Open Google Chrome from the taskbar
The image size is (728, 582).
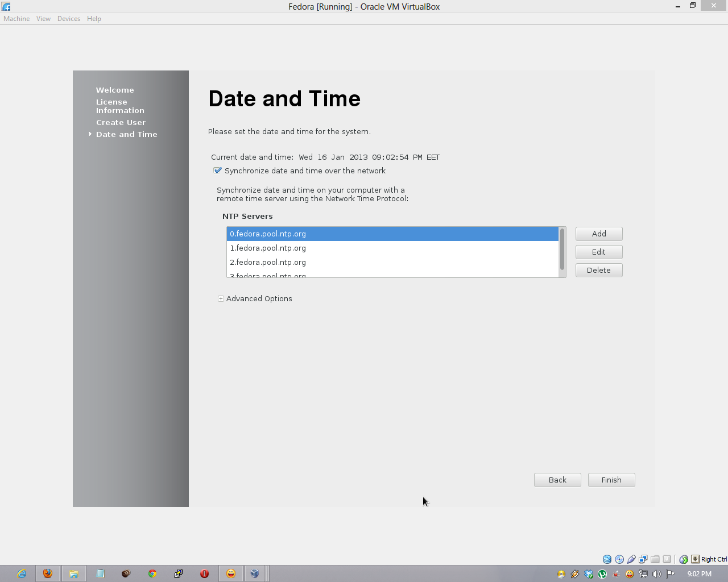[152, 573]
